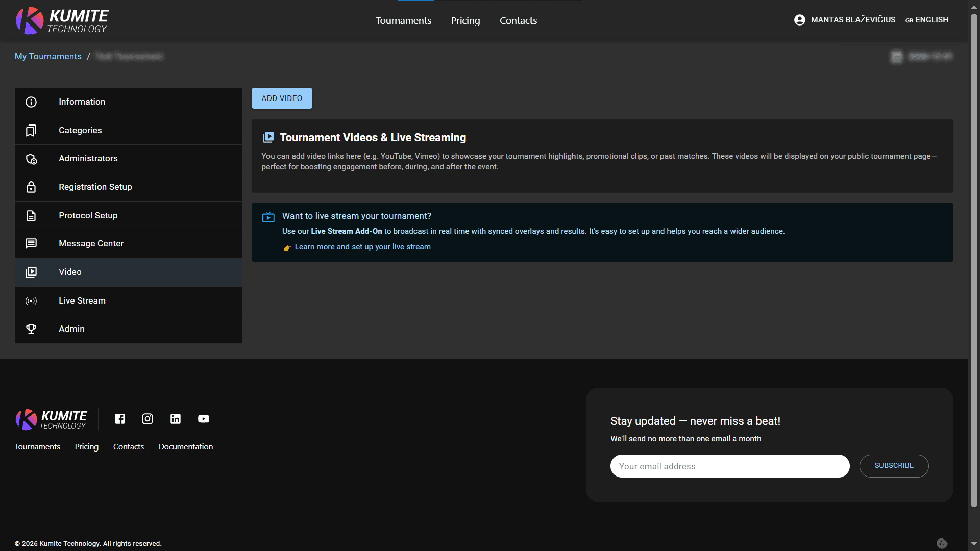
Task: Click the user account avatar icon
Action: pyautogui.click(x=800, y=20)
